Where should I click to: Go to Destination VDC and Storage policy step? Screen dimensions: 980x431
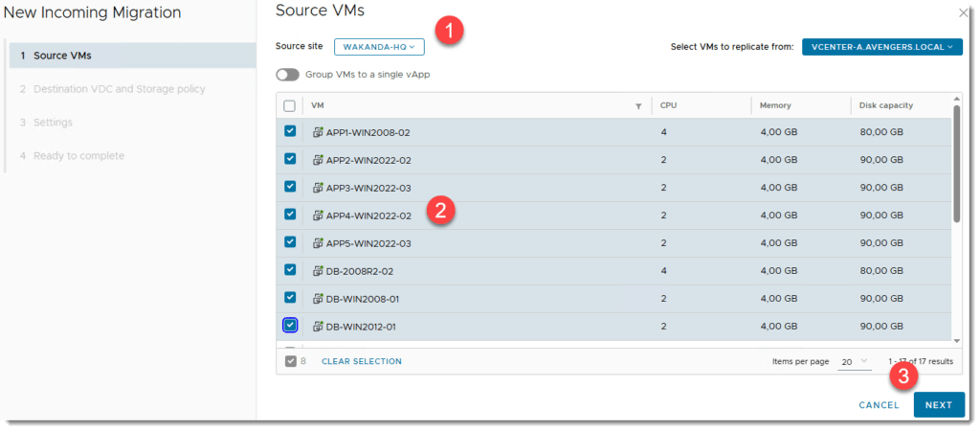(x=119, y=89)
